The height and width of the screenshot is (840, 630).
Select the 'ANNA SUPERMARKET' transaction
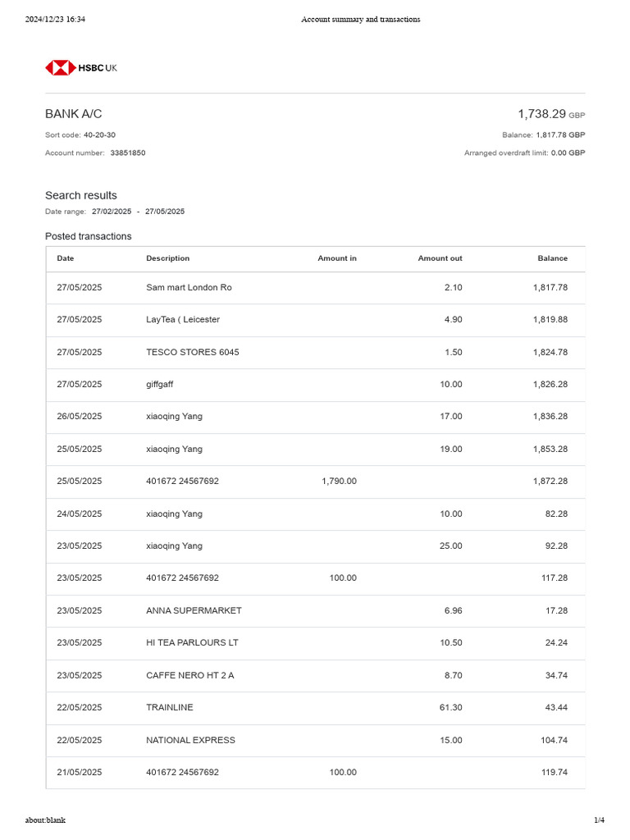pos(194,611)
